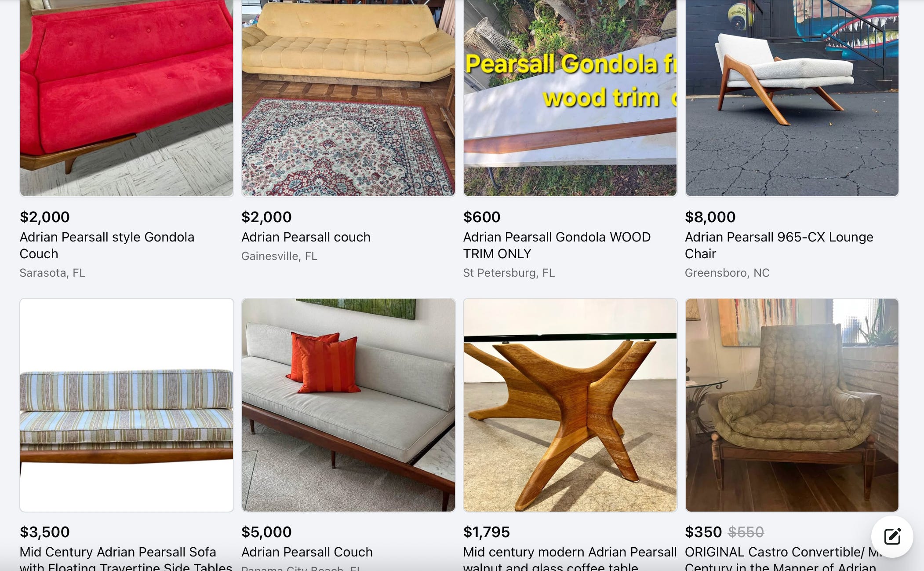Image resolution: width=924 pixels, height=571 pixels.
Task: Open the $5,000 Adrian Pearsall Couch title
Action: tap(307, 552)
